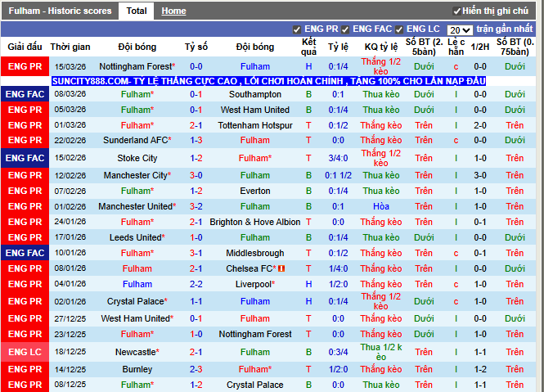544x392 pixels.
Task: Toggle the ENG FAC filter checkbox
Action: point(346,29)
